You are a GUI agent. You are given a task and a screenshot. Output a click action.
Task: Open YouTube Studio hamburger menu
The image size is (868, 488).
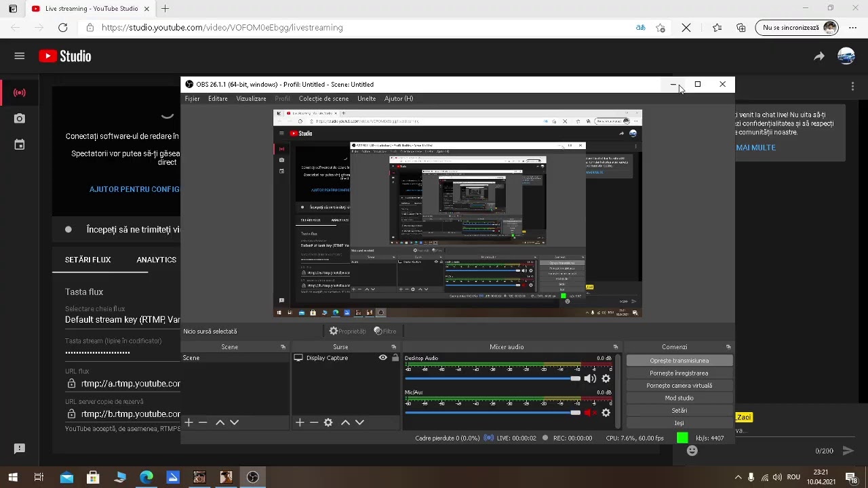(x=20, y=56)
